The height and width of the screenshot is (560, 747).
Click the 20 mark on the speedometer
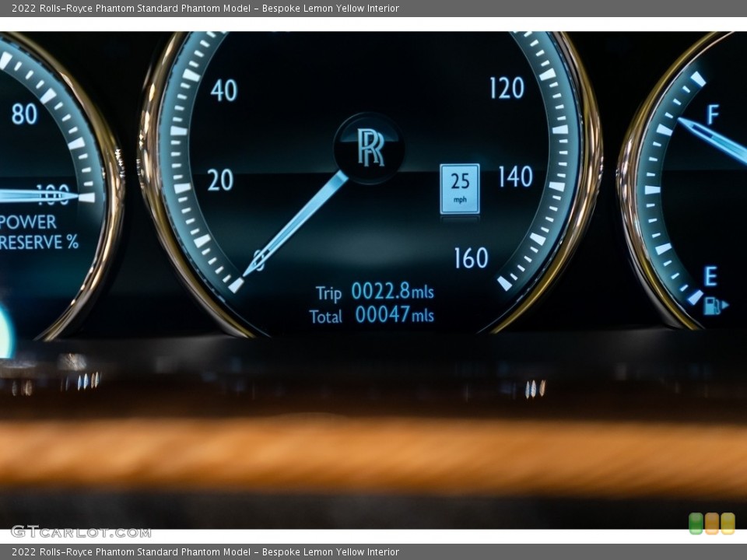click(220, 180)
